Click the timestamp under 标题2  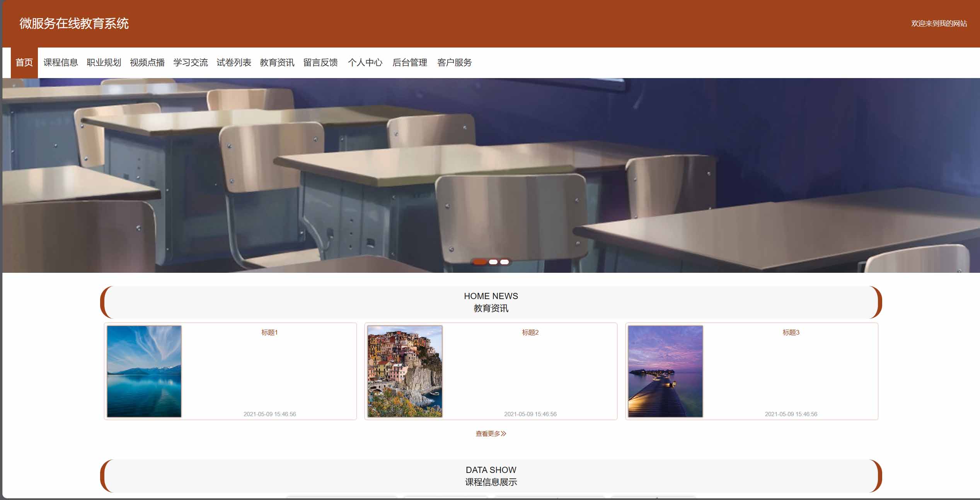tap(530, 414)
